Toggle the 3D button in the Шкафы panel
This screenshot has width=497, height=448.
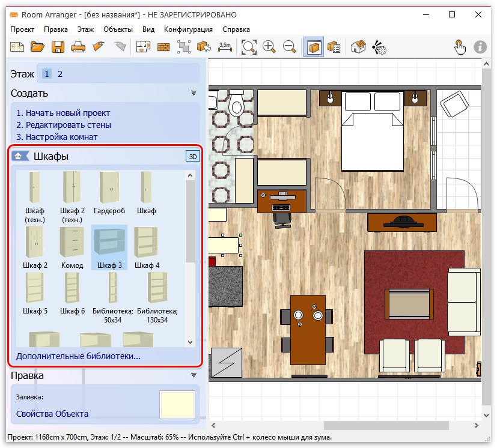click(x=192, y=156)
